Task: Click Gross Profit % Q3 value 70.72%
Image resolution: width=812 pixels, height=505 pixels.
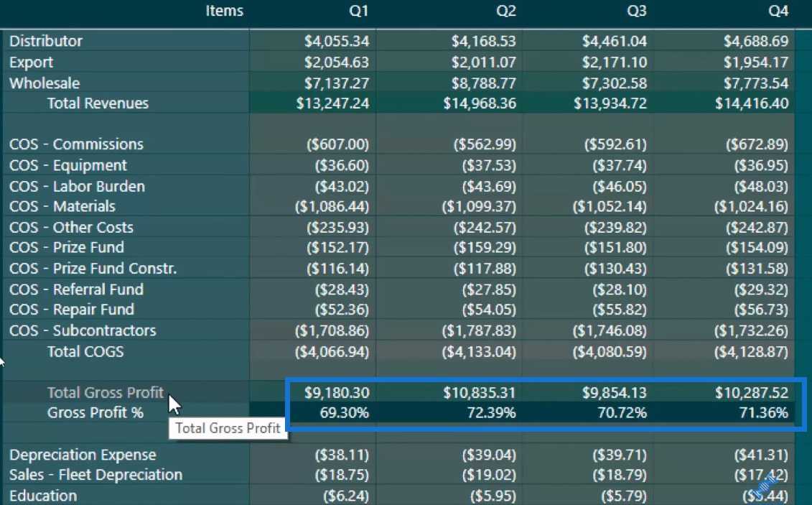Action: 622,413
